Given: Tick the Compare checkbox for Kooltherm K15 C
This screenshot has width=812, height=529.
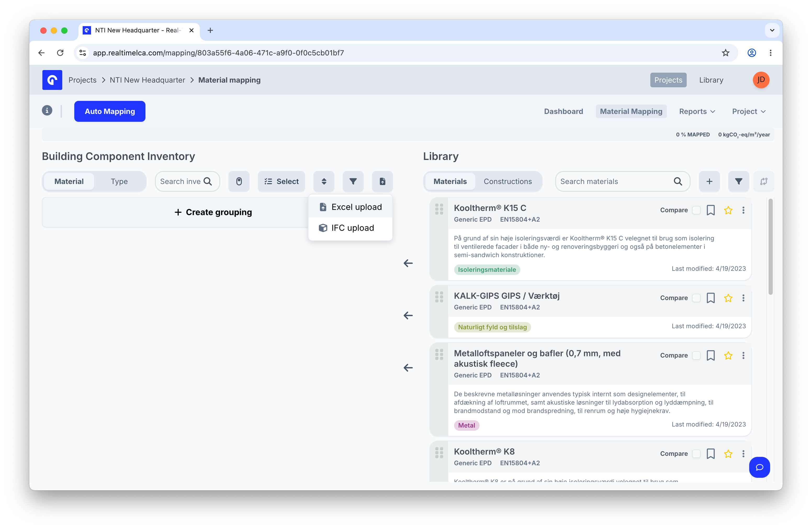Looking at the screenshot, I should (696, 210).
